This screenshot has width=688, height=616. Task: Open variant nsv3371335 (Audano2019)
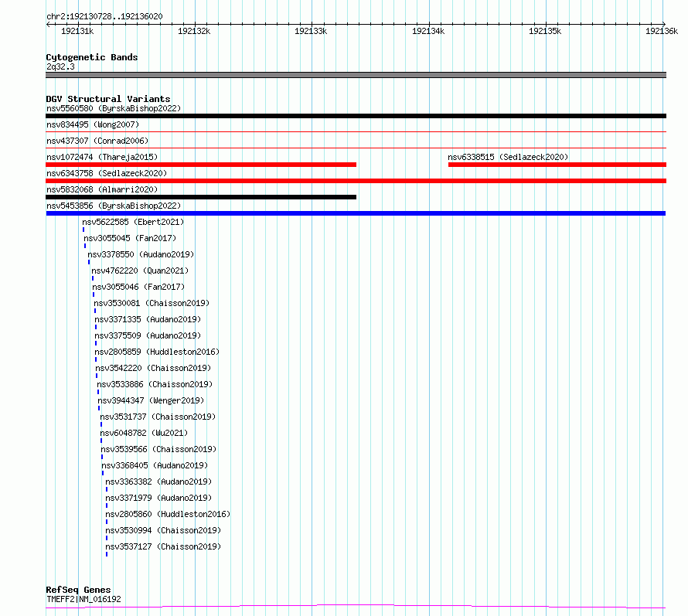pyautogui.click(x=148, y=319)
